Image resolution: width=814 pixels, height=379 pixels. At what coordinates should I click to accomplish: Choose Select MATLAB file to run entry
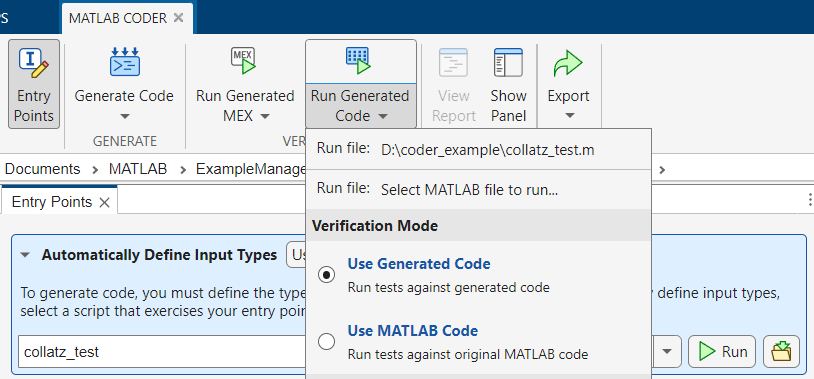tap(478, 190)
